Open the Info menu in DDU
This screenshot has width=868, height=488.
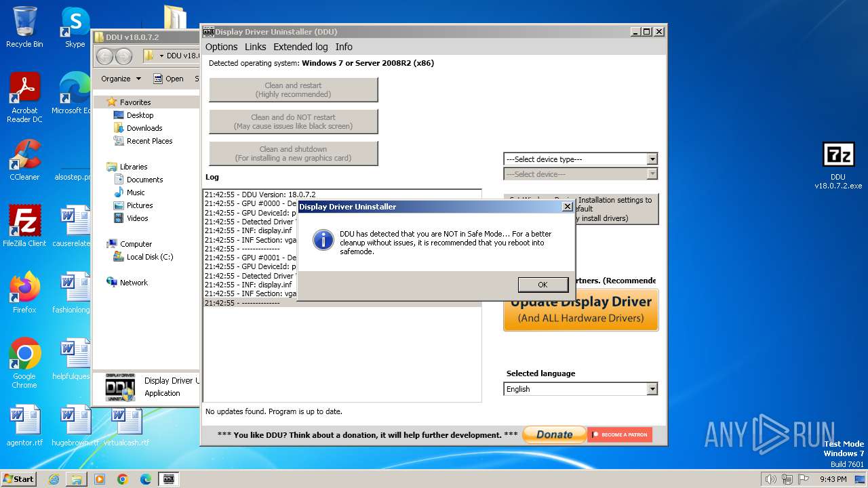click(344, 47)
